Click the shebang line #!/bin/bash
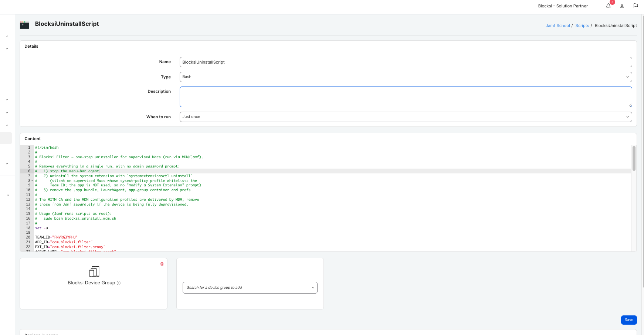The image size is (644, 335). pyautogui.click(x=47, y=148)
